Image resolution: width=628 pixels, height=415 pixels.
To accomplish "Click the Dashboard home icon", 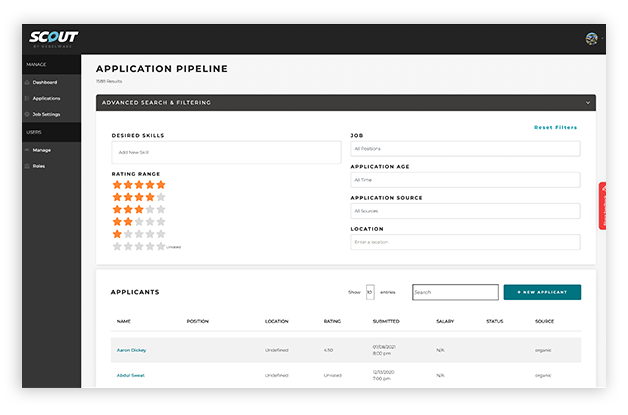I will 27,82.
